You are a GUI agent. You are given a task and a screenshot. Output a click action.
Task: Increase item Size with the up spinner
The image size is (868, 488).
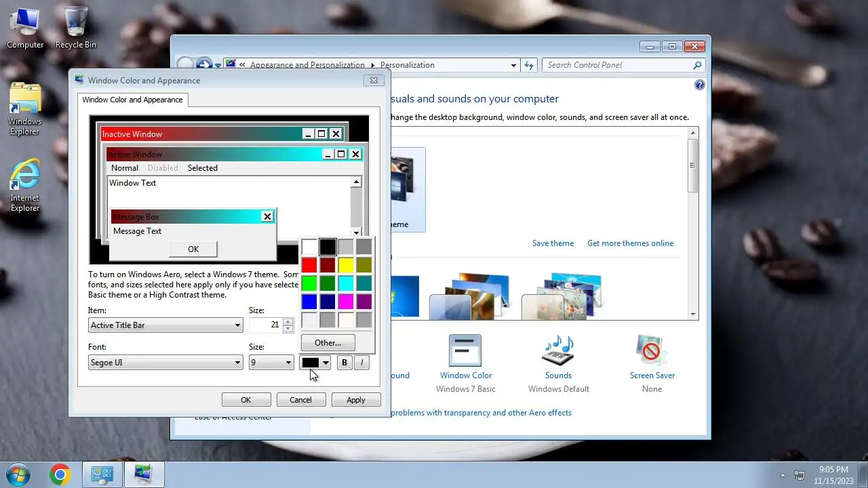pos(288,321)
